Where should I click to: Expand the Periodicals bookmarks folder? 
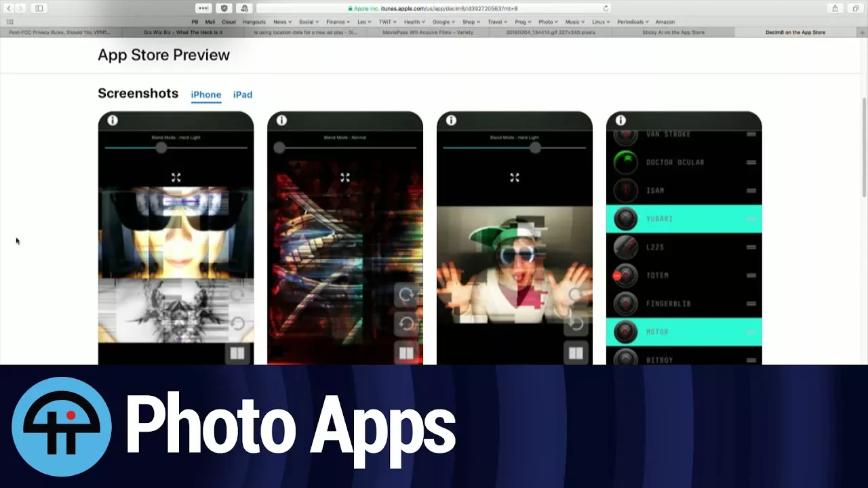click(633, 22)
